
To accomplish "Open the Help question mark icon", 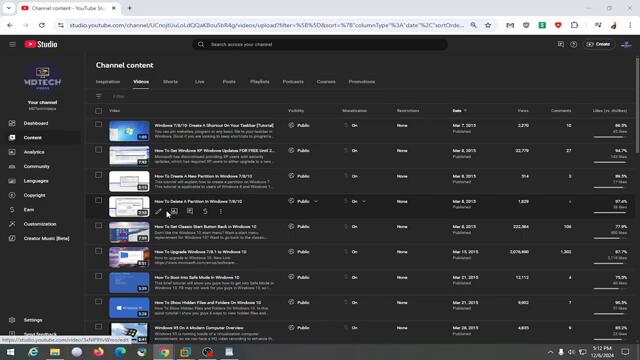I will 573,44.
